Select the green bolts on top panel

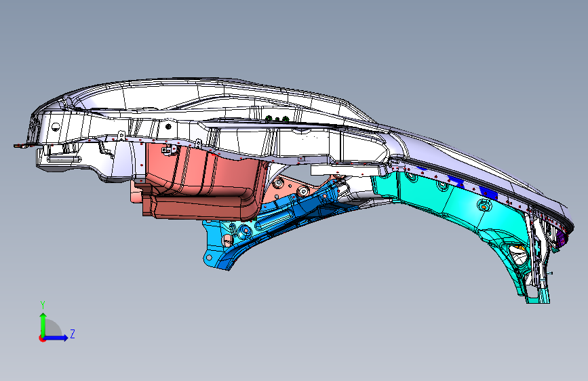[277, 119]
